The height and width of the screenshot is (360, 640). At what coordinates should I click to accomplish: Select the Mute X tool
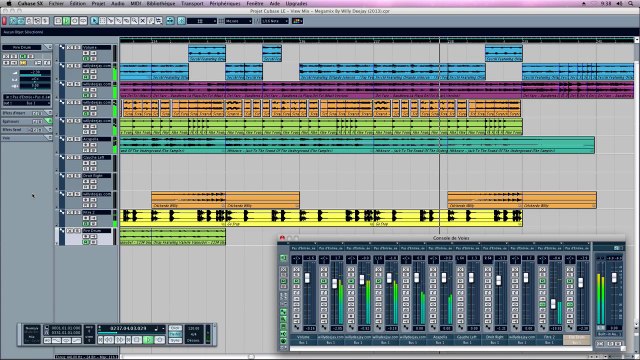tap(143, 20)
